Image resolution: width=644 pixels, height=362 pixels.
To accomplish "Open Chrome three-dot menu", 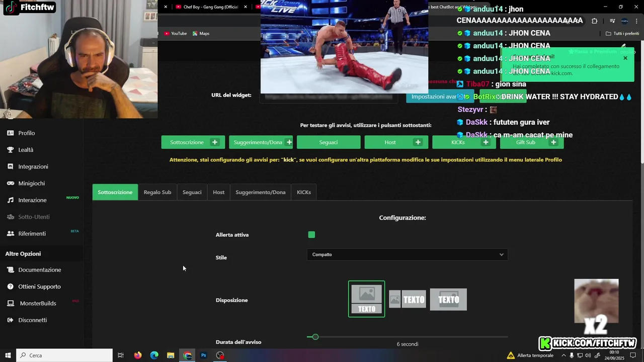I will pos(636,21).
